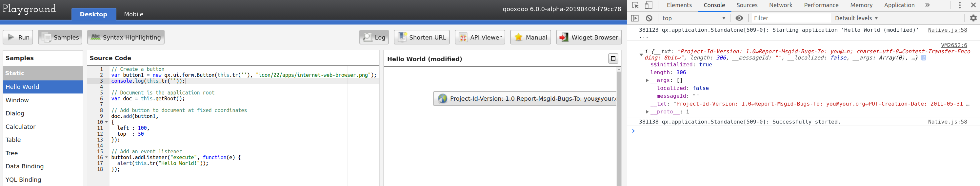The image size is (980, 186).
Task: Open the Network tab in DevTools
Action: point(781,5)
